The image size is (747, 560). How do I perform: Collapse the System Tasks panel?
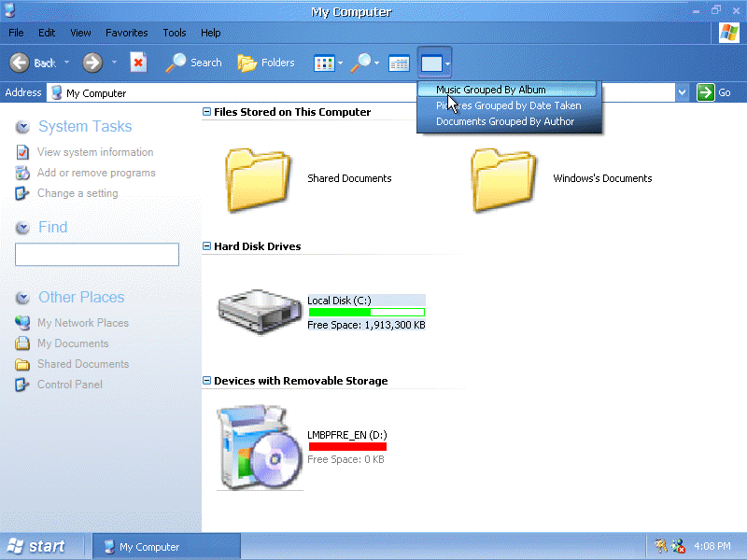coord(22,127)
